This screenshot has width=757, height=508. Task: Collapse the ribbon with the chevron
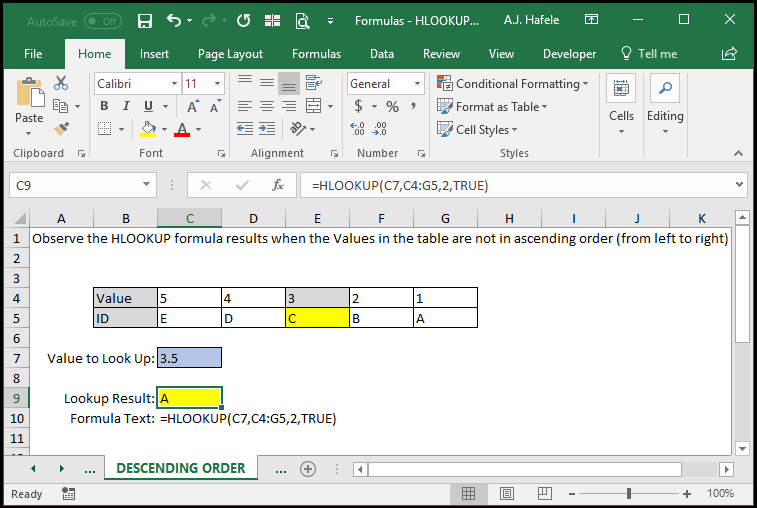click(738, 153)
